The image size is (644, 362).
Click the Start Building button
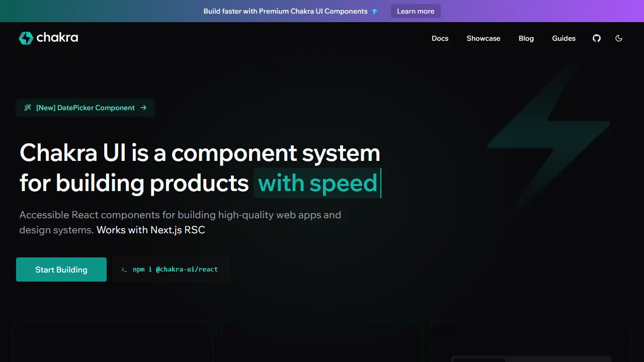click(x=61, y=269)
